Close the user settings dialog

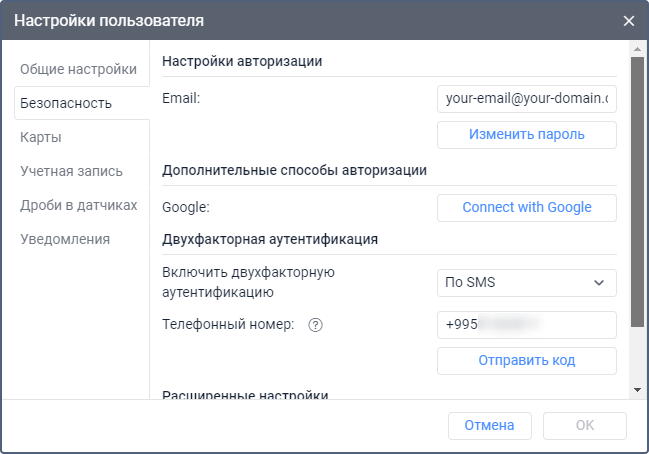[629, 20]
